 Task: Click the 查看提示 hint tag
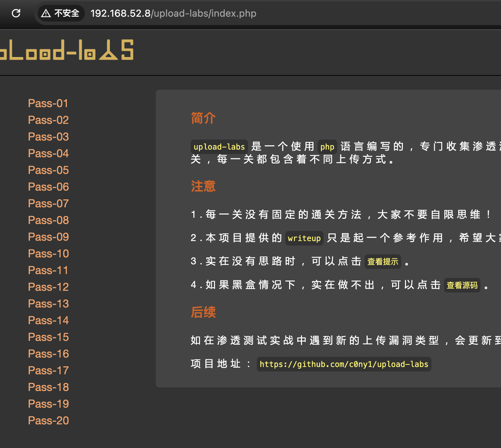tap(383, 262)
